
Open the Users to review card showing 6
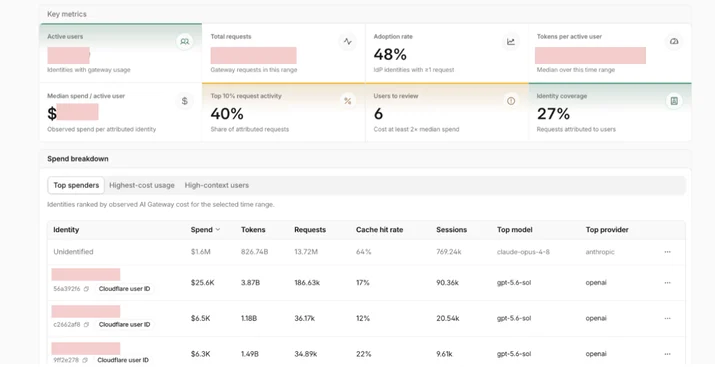447,112
